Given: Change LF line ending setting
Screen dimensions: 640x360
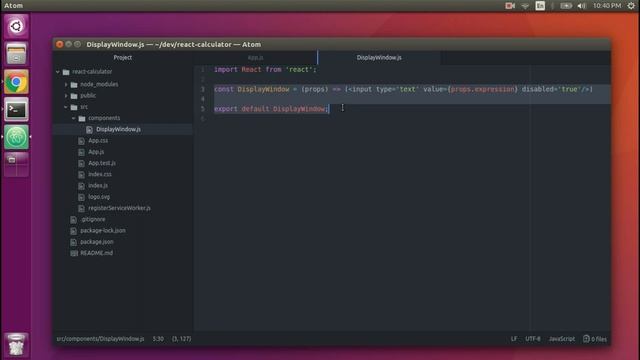Looking at the screenshot, I should (x=514, y=339).
